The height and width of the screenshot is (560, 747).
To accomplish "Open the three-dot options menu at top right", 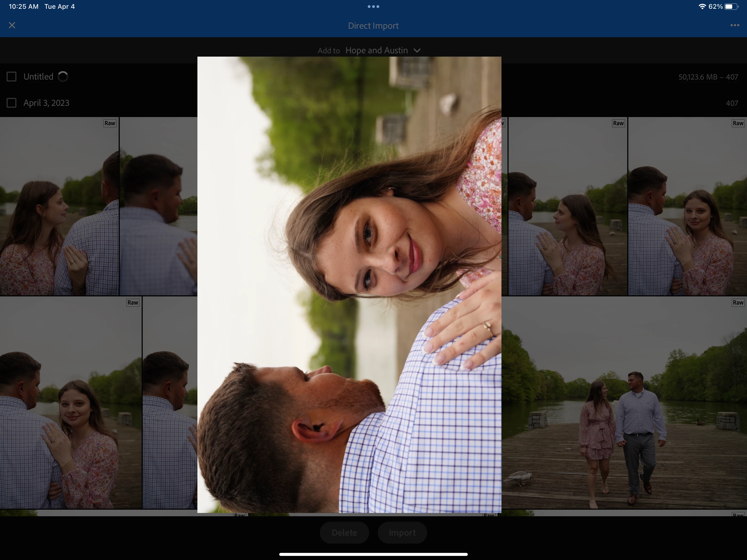I will tap(734, 25).
